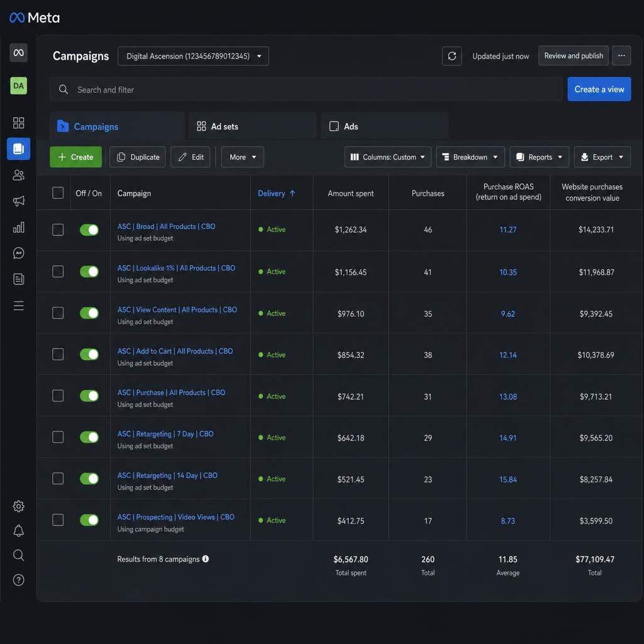Click the refresh data icon button
The image size is (644, 644).
click(x=452, y=56)
